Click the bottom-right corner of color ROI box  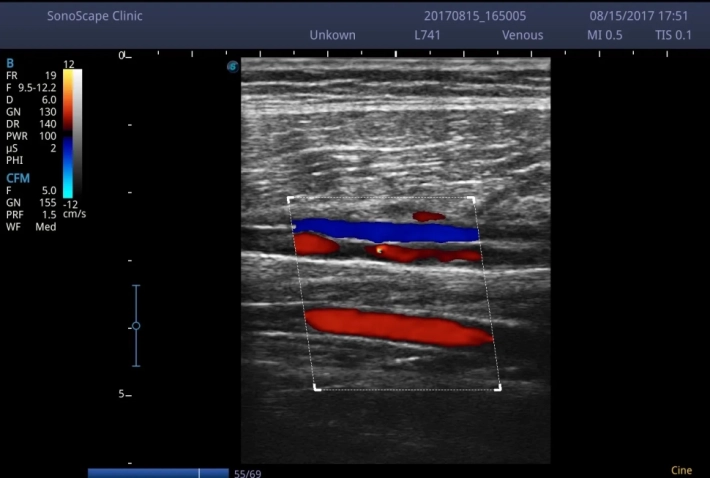click(498, 387)
